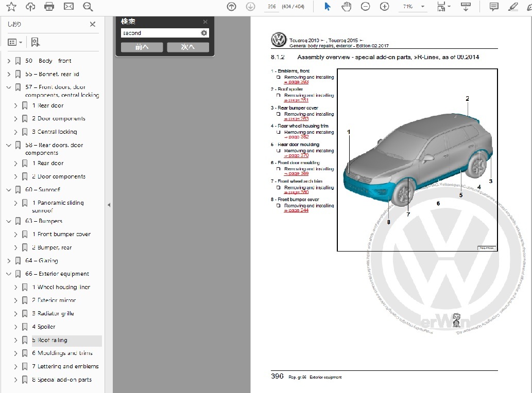Open the Radiator grille bookmark
The width and height of the screenshot is (532, 393).
(x=53, y=313)
